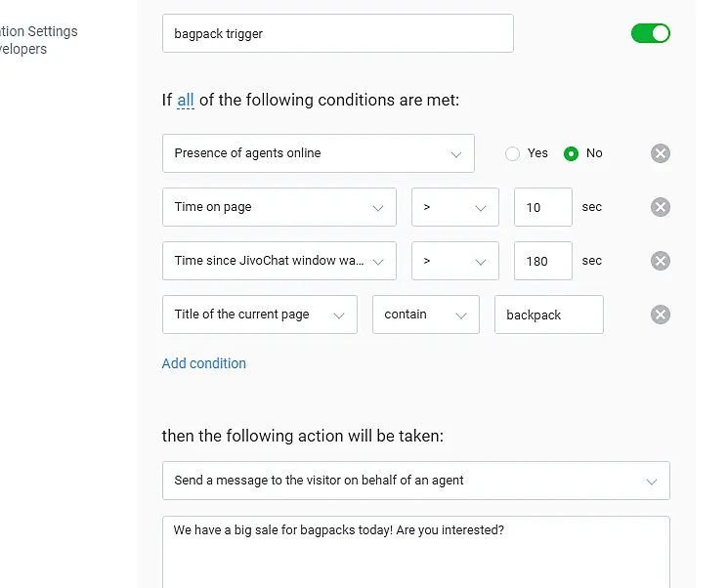Delete the Title of the current page condition

click(661, 315)
